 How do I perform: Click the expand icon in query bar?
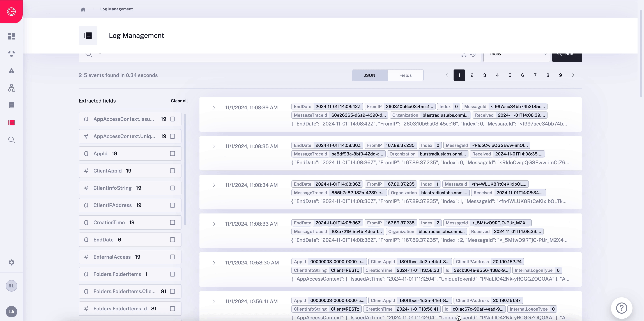464,55
